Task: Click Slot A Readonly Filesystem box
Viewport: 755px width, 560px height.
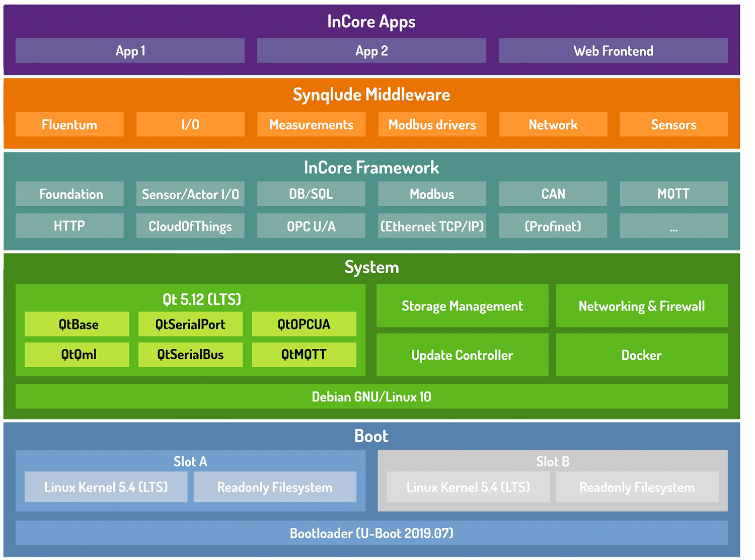Action: 275,487
